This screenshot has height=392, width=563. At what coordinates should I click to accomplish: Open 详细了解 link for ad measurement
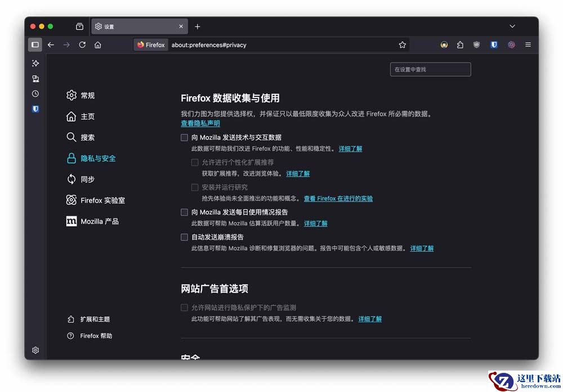tap(370, 319)
